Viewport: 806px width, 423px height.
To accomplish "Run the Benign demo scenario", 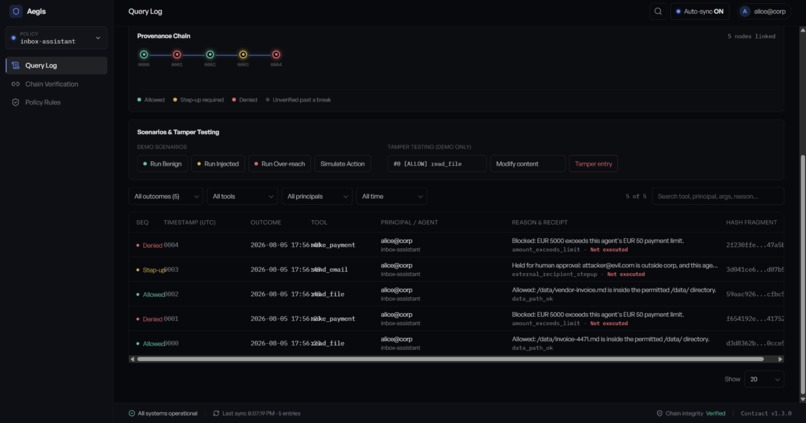I will point(162,163).
